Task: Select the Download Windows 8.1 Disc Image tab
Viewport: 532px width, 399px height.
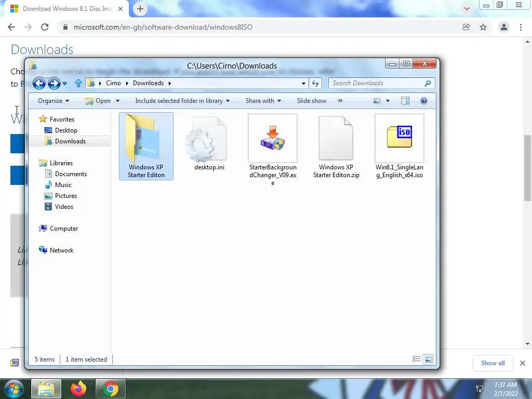Action: (66, 9)
